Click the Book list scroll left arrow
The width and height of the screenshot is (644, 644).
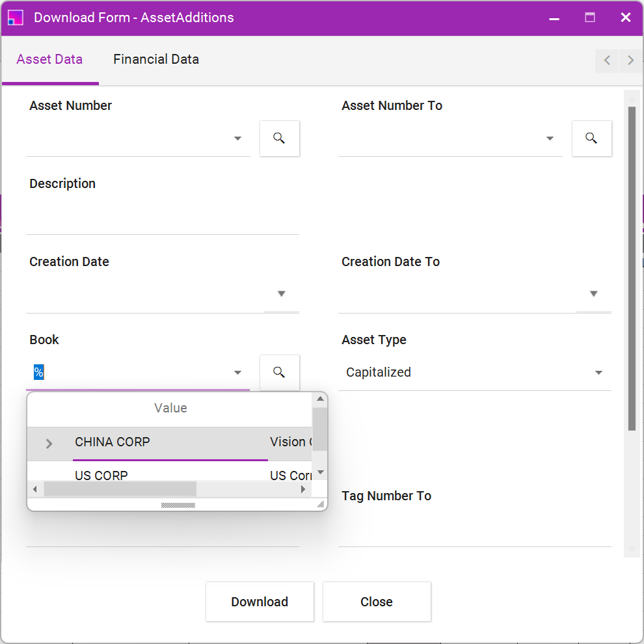[x=35, y=489]
